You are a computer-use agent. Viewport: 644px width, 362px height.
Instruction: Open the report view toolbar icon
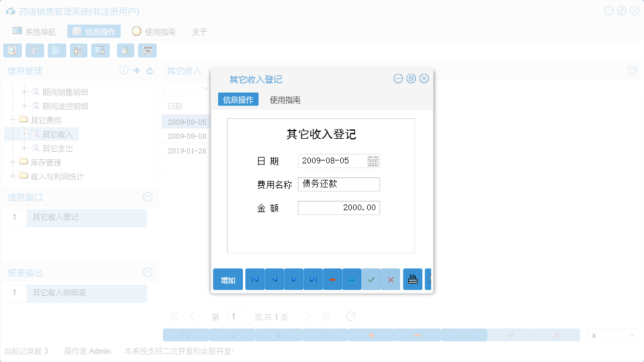[35, 50]
